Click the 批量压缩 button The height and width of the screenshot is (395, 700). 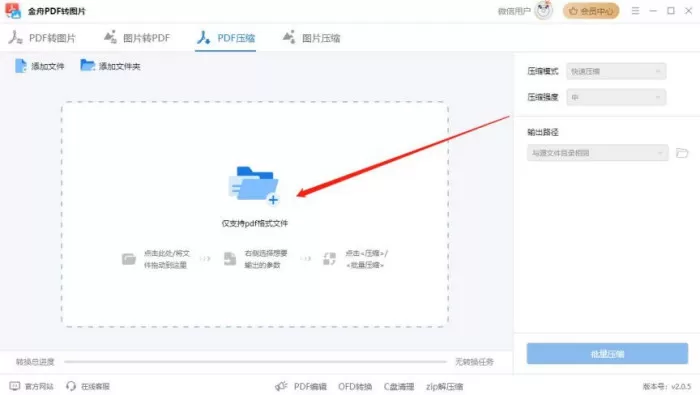[x=607, y=354]
